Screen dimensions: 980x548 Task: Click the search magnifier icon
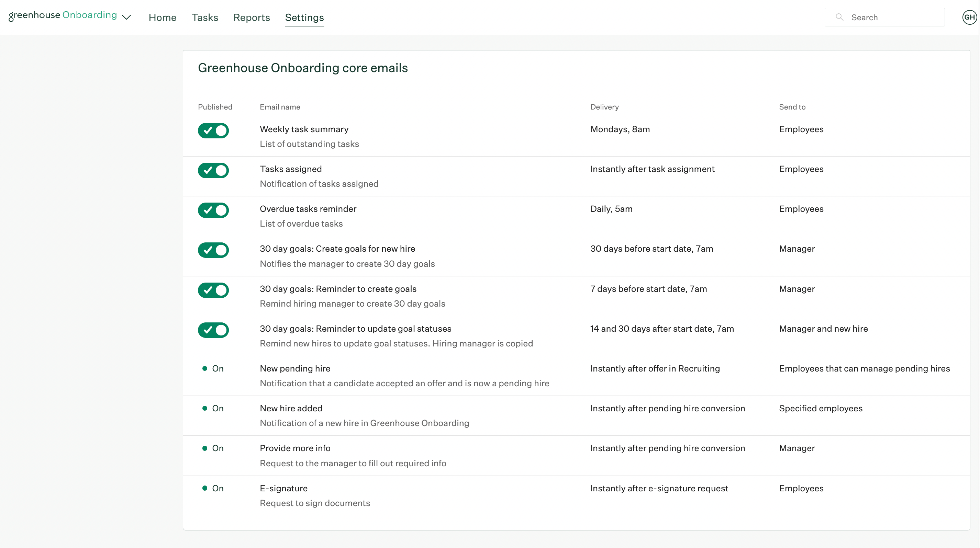[839, 17]
